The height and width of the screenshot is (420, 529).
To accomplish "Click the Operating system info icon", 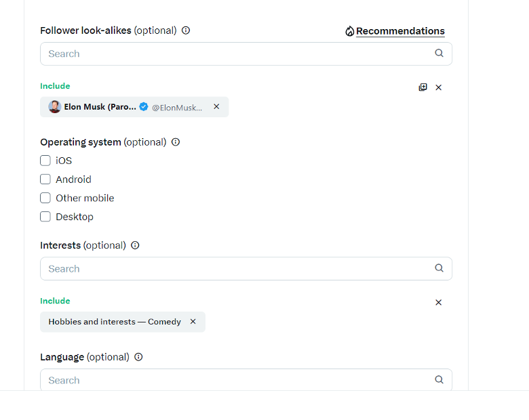I will [x=176, y=142].
